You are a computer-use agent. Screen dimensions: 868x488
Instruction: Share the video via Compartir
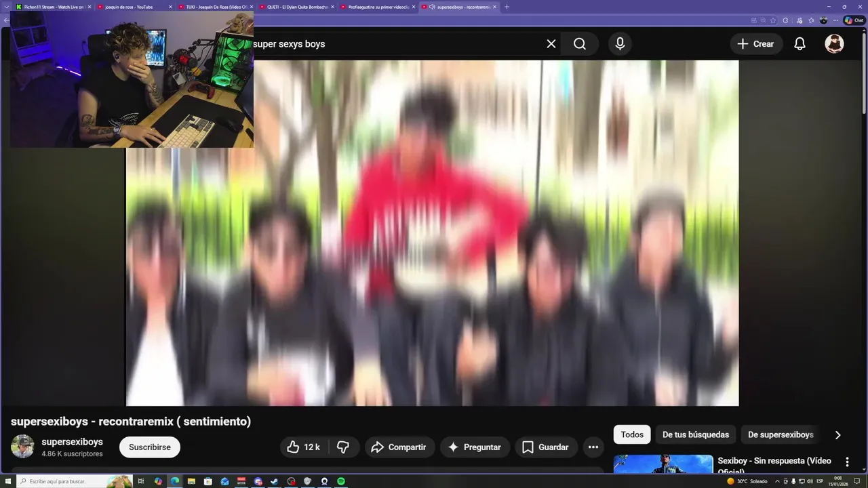[x=399, y=447]
